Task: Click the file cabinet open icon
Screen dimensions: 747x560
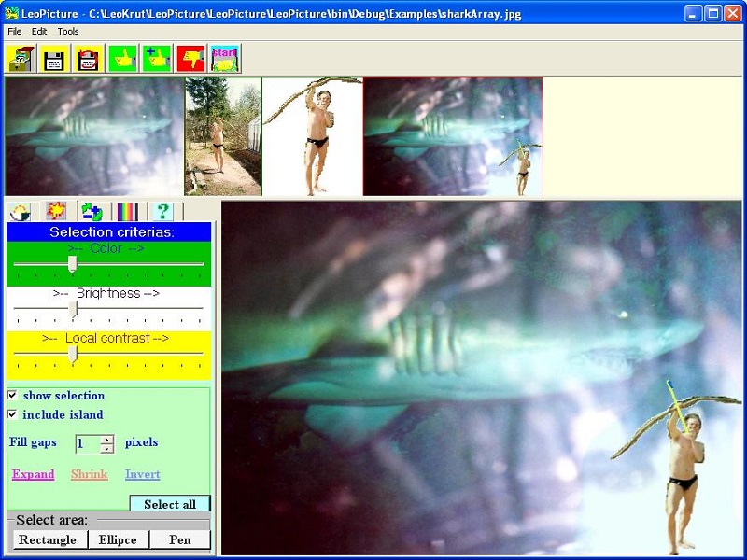Action: coord(21,59)
